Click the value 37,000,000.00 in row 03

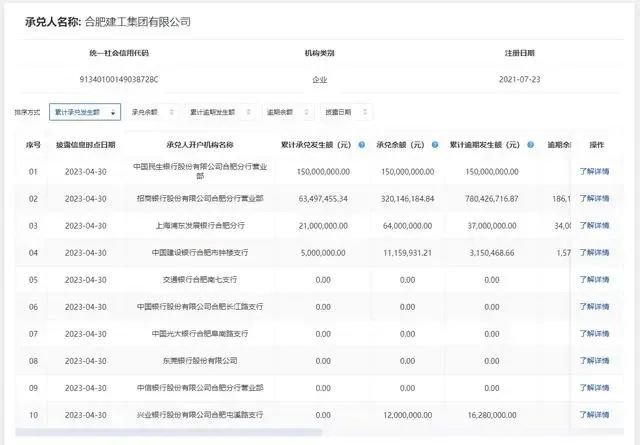[x=492, y=226]
